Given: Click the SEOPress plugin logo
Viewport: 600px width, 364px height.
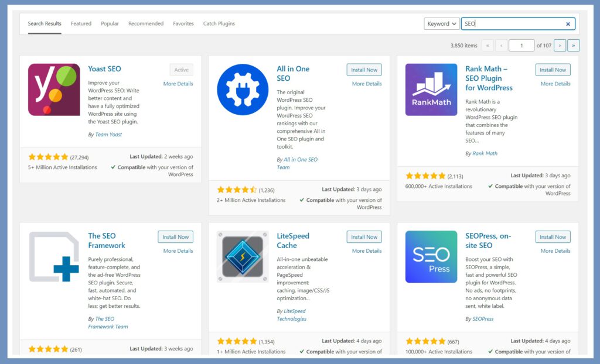Looking at the screenshot, I should [431, 256].
